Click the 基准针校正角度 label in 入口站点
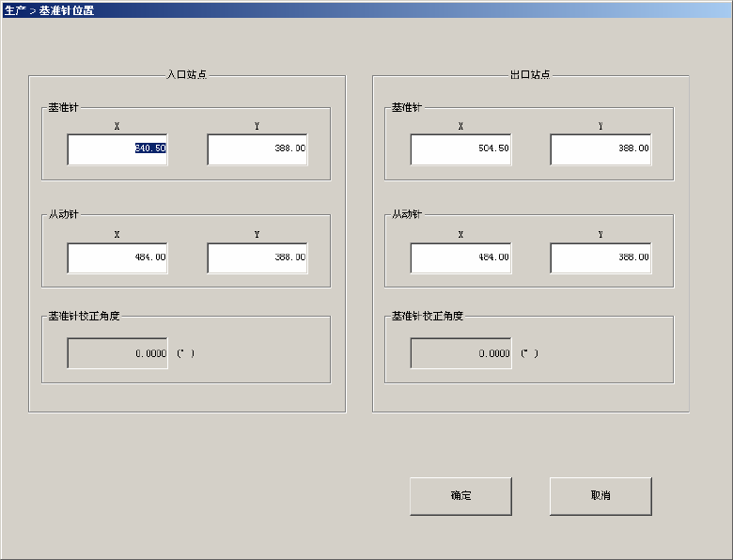The width and height of the screenshot is (733, 560). pyautogui.click(x=85, y=316)
